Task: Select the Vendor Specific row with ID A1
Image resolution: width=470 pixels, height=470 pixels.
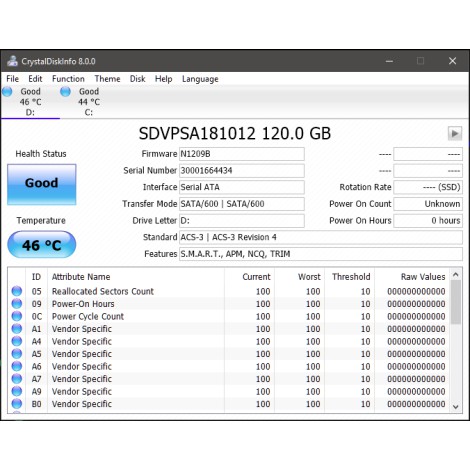Action: coord(229,329)
